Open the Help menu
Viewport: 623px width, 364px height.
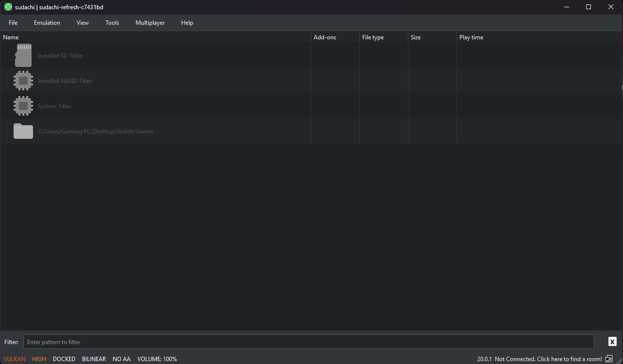click(187, 23)
